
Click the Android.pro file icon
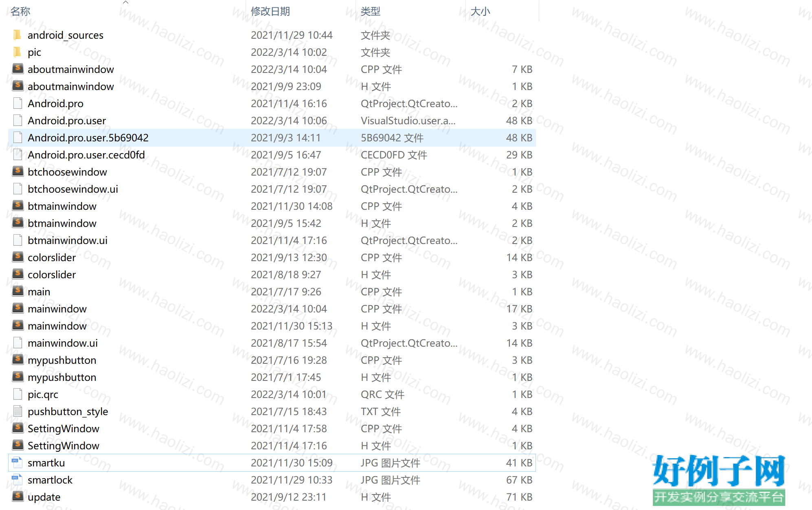(18, 103)
